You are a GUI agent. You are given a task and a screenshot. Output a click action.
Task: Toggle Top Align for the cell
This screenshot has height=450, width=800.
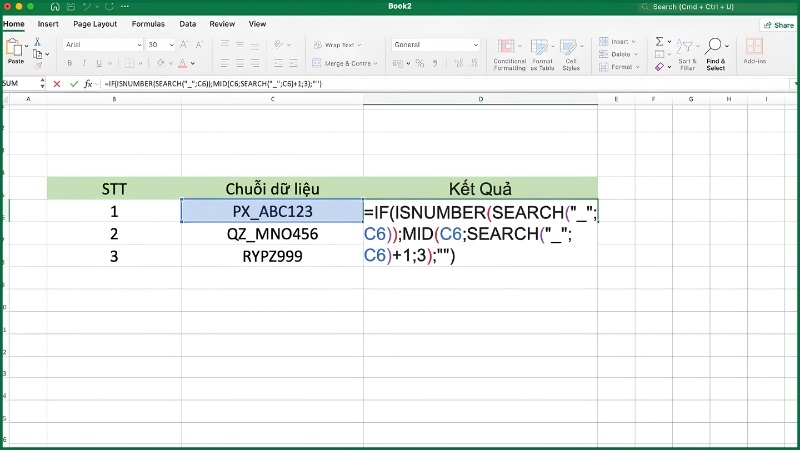pos(224,45)
